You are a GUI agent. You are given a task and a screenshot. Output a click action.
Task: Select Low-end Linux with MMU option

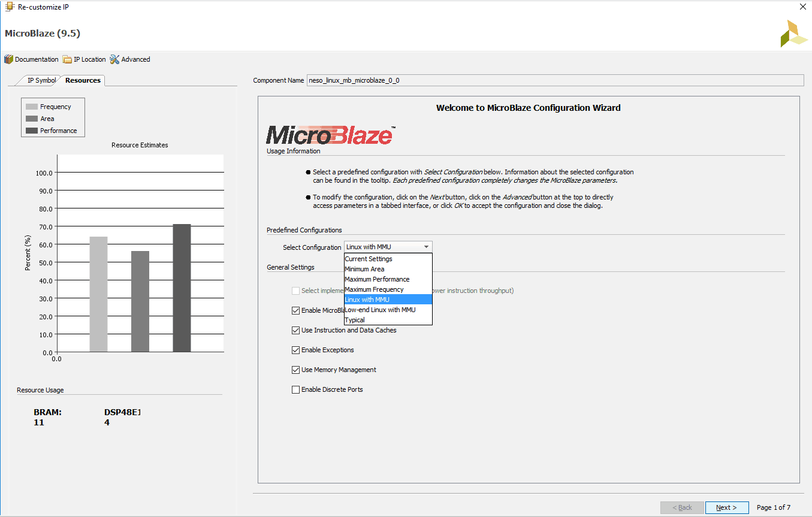pos(380,310)
